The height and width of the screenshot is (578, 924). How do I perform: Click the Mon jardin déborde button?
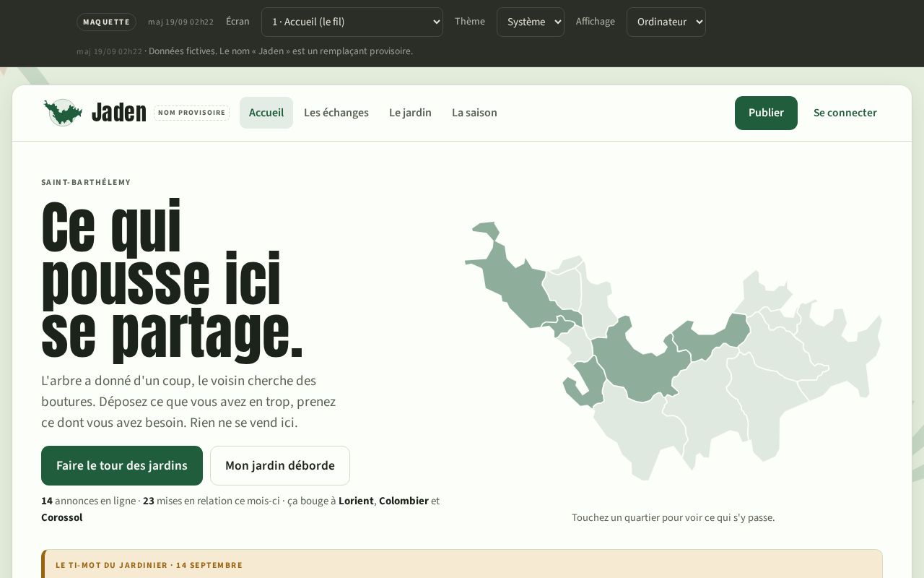280,465
